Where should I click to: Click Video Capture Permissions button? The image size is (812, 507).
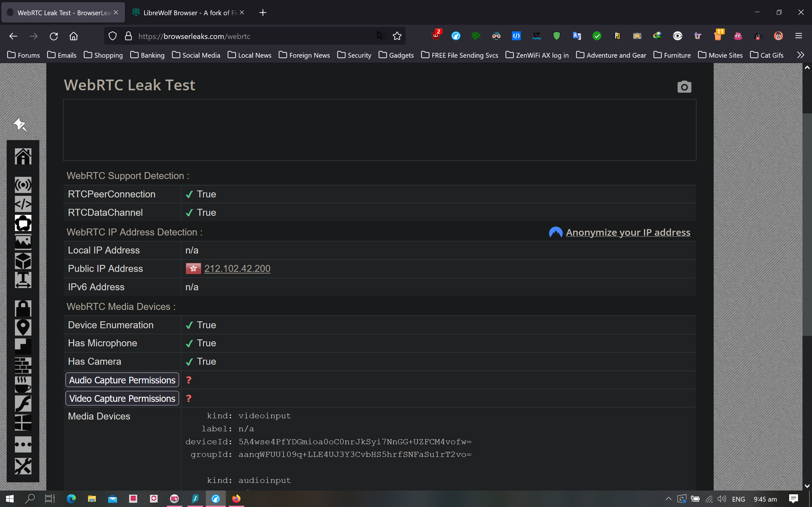coord(122,398)
